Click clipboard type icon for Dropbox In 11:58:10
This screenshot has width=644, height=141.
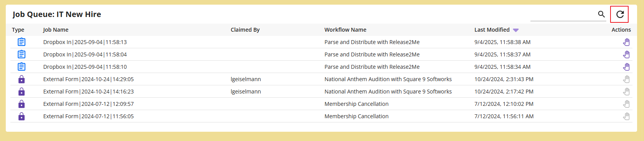[x=22, y=67]
